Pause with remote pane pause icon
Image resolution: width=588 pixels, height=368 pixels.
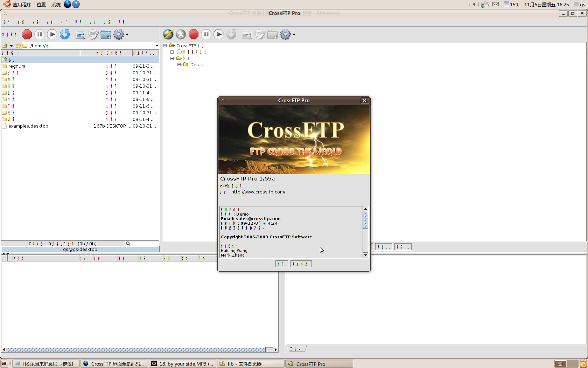click(x=206, y=34)
